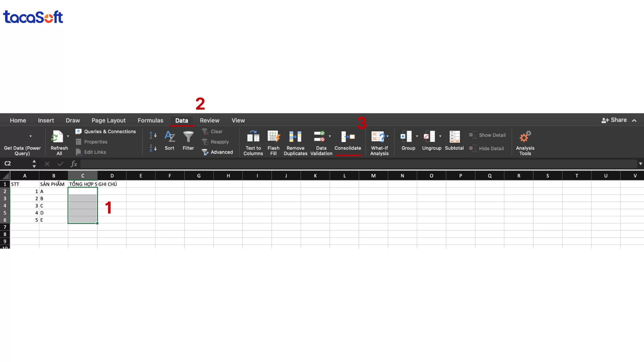This screenshot has width=644, height=362.
Task: Open the Review tab
Action: click(209, 120)
